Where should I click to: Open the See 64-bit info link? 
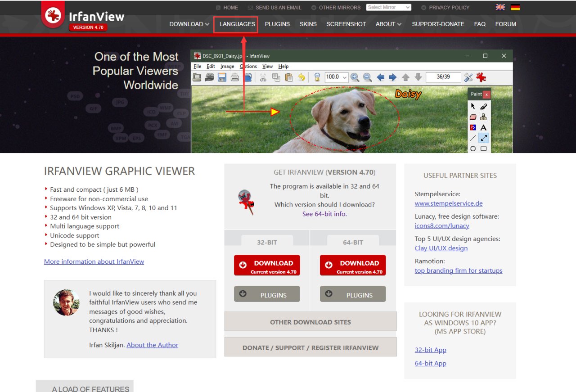pyautogui.click(x=324, y=214)
